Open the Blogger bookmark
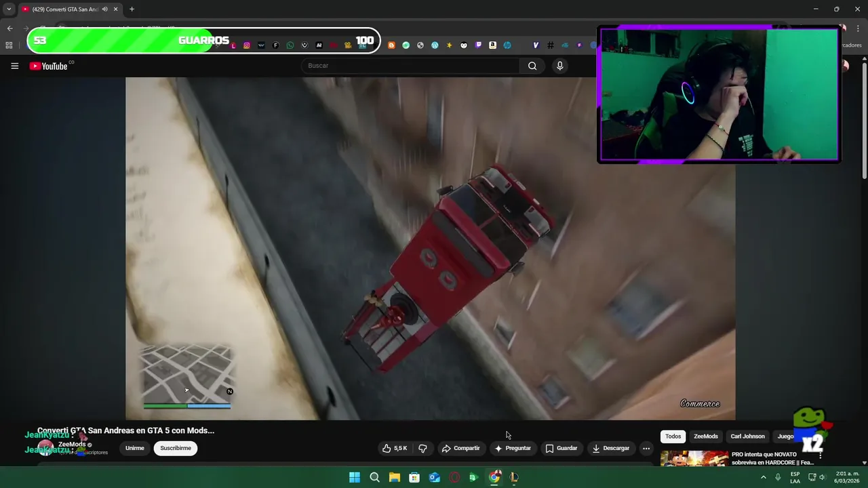 pos(391,45)
